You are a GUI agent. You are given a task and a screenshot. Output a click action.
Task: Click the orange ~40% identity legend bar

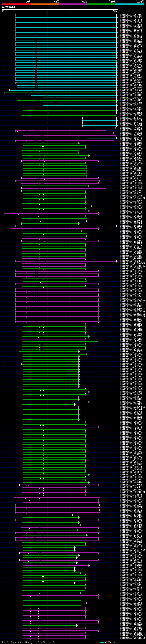45,4
